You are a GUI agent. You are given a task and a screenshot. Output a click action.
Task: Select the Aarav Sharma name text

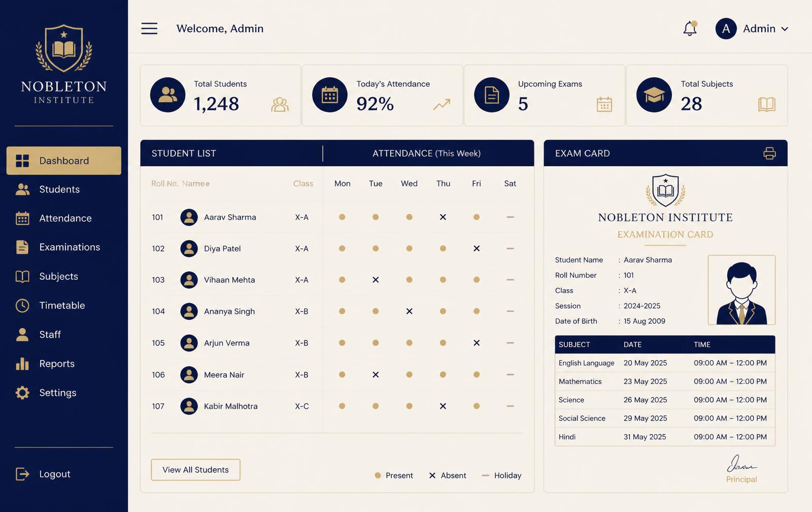(x=230, y=217)
